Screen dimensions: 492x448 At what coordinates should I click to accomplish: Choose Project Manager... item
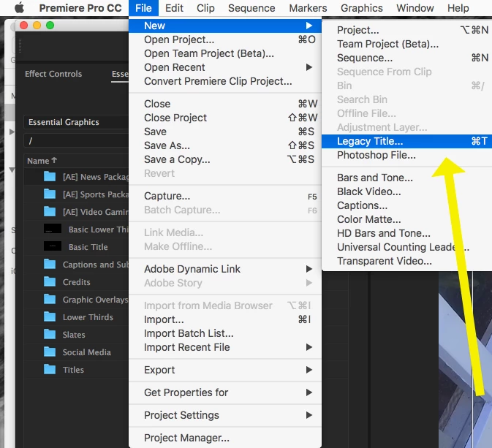(225, 438)
